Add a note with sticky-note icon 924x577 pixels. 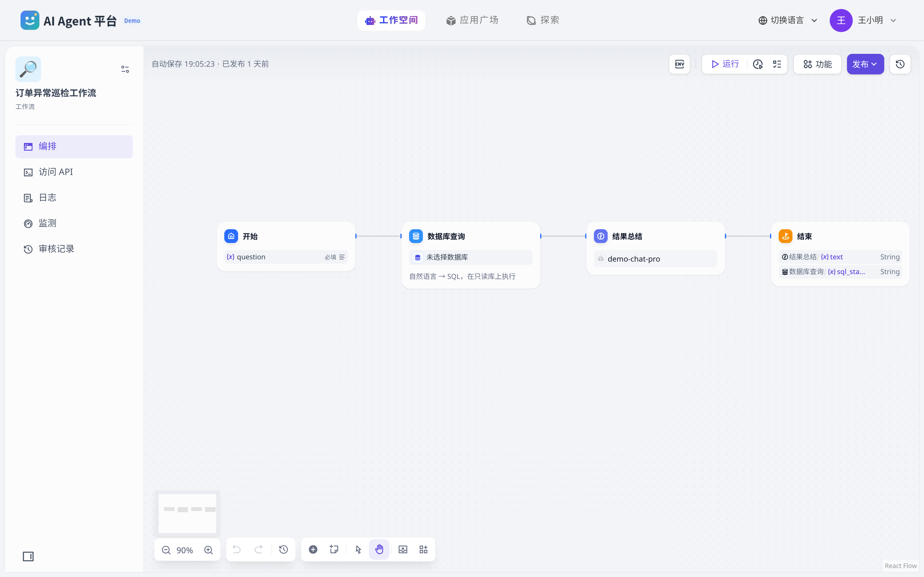[334, 549]
